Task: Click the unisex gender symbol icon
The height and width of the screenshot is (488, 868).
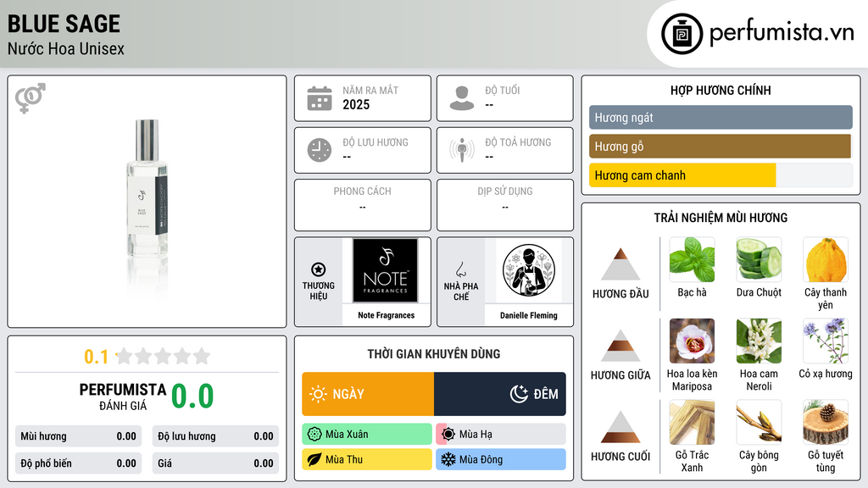Action: coord(30,98)
